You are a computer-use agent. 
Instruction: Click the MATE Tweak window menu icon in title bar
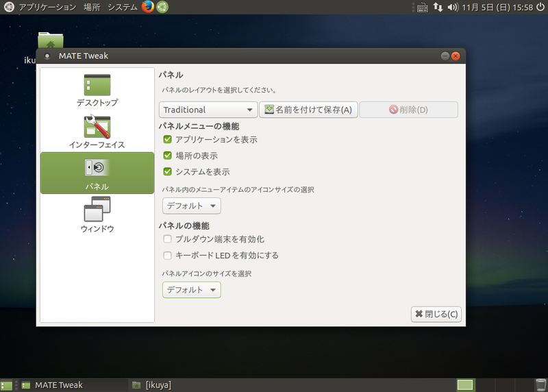point(47,56)
